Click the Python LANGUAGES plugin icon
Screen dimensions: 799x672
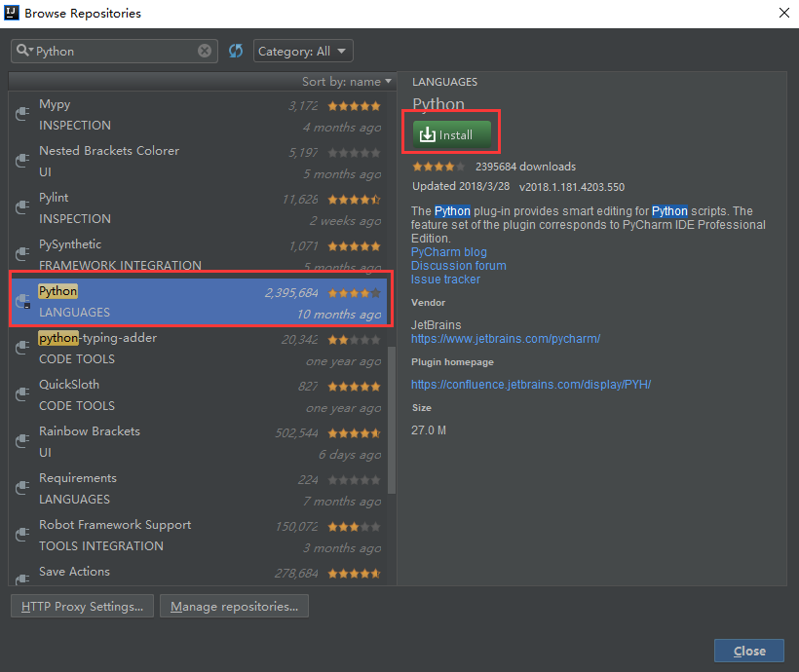pos(22,301)
